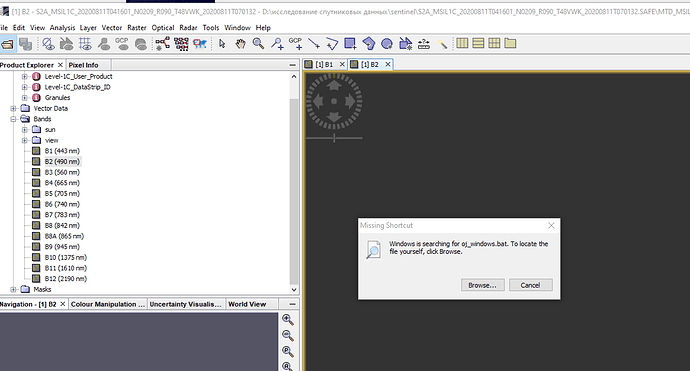Switch to the Pixel Info tab
The height and width of the screenshot is (371, 690).
[83, 65]
